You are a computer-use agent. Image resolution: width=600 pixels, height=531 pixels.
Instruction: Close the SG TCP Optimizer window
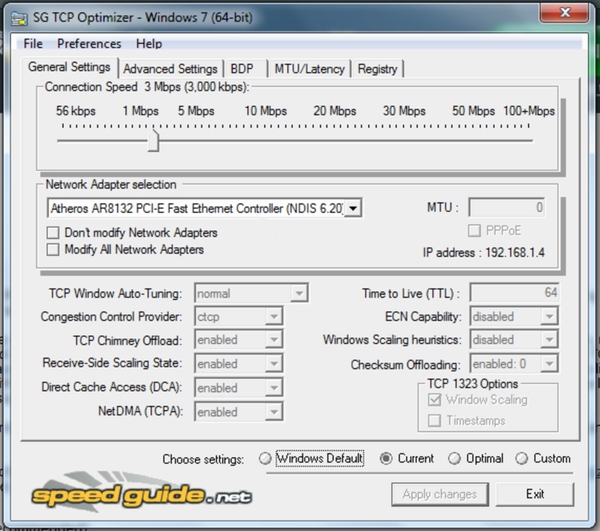pyautogui.click(x=564, y=13)
